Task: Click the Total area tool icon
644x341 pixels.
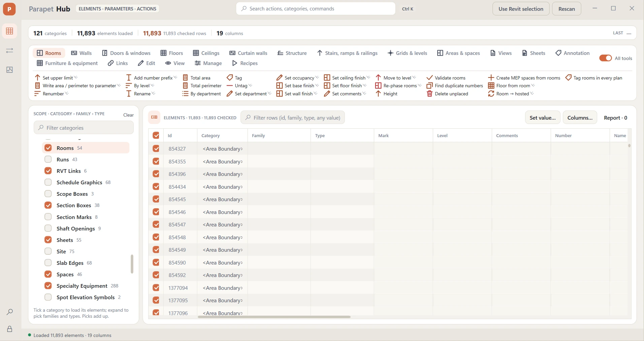Action: [185, 78]
